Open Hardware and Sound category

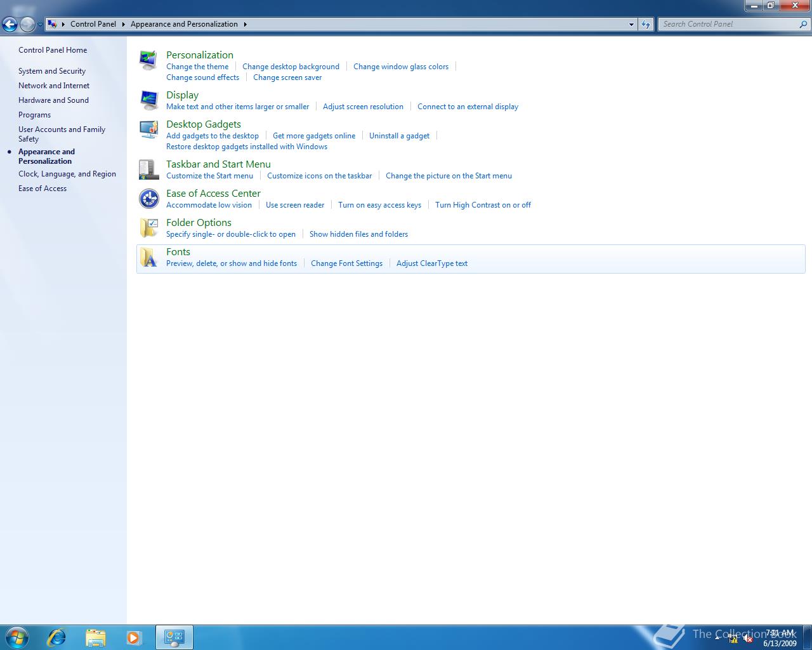[x=53, y=100]
